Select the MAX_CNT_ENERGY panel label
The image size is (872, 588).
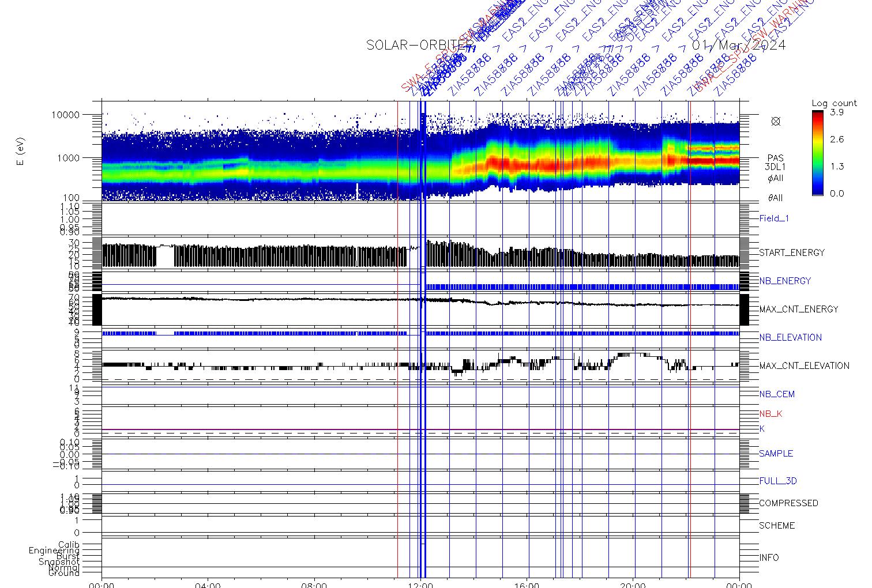click(799, 309)
